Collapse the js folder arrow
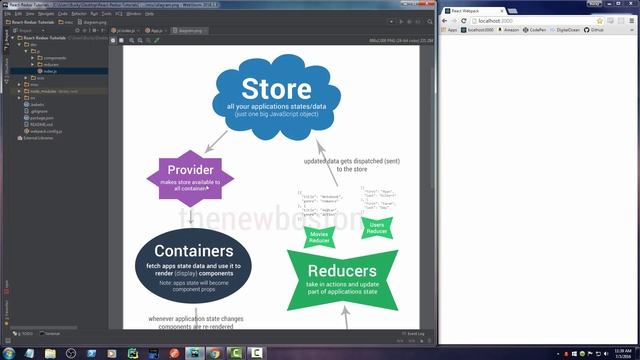 point(26,51)
